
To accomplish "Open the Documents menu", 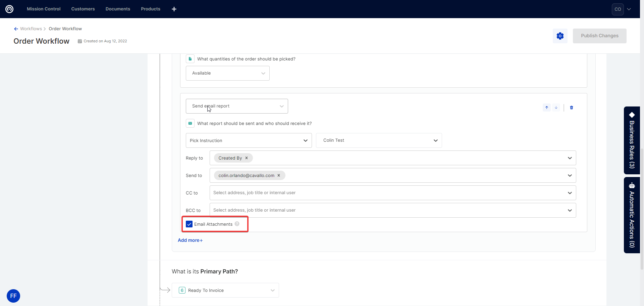I will (x=118, y=9).
